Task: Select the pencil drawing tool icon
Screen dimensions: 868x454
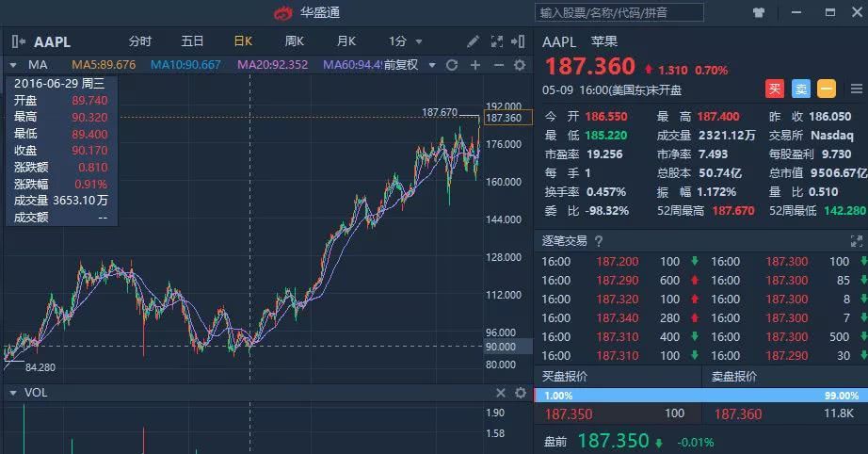Action: (473, 41)
